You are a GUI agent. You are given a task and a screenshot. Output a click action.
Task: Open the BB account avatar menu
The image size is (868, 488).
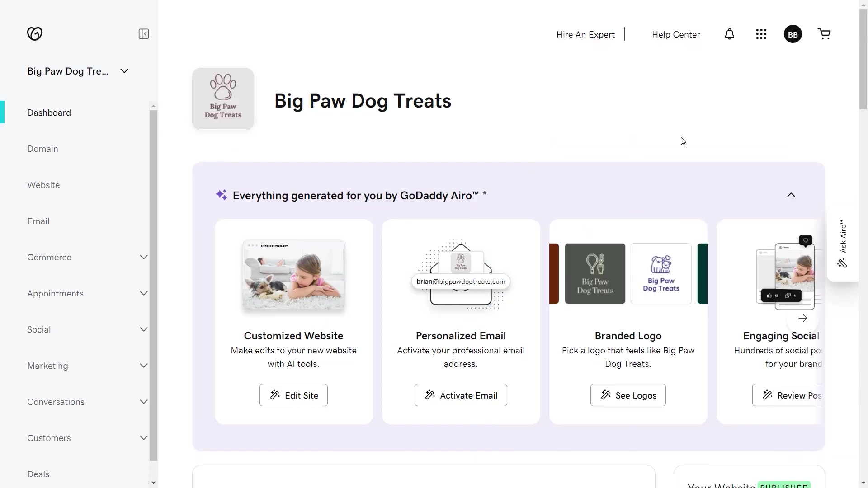point(793,34)
